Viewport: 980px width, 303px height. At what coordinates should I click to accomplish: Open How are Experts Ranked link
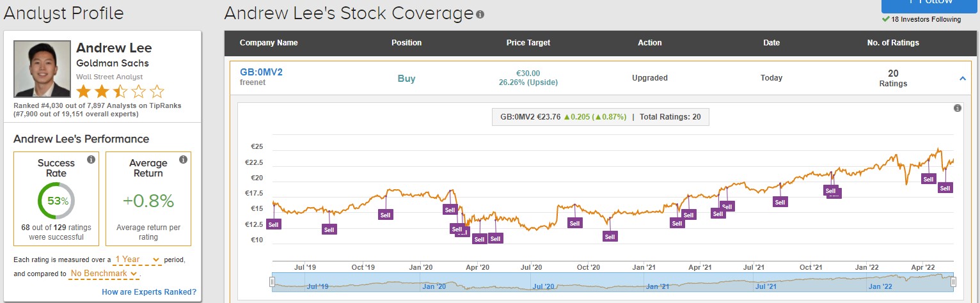click(x=149, y=292)
